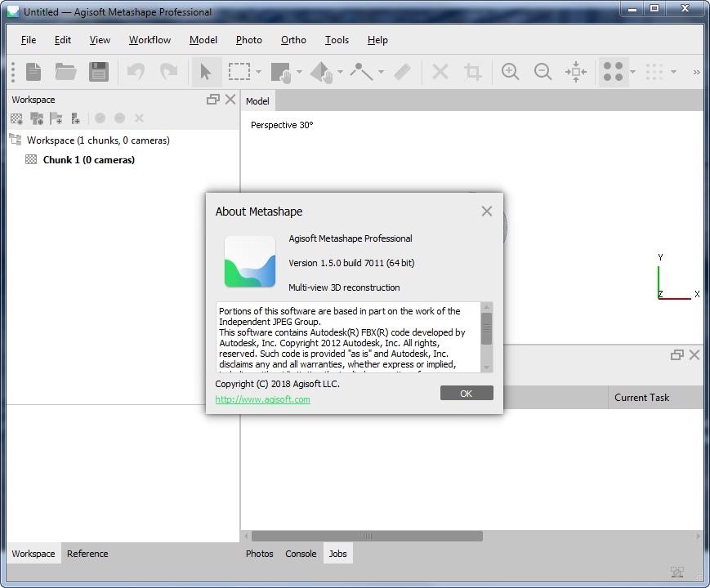Click the license text scroll down arrow
The image size is (710, 588).
pos(486,367)
